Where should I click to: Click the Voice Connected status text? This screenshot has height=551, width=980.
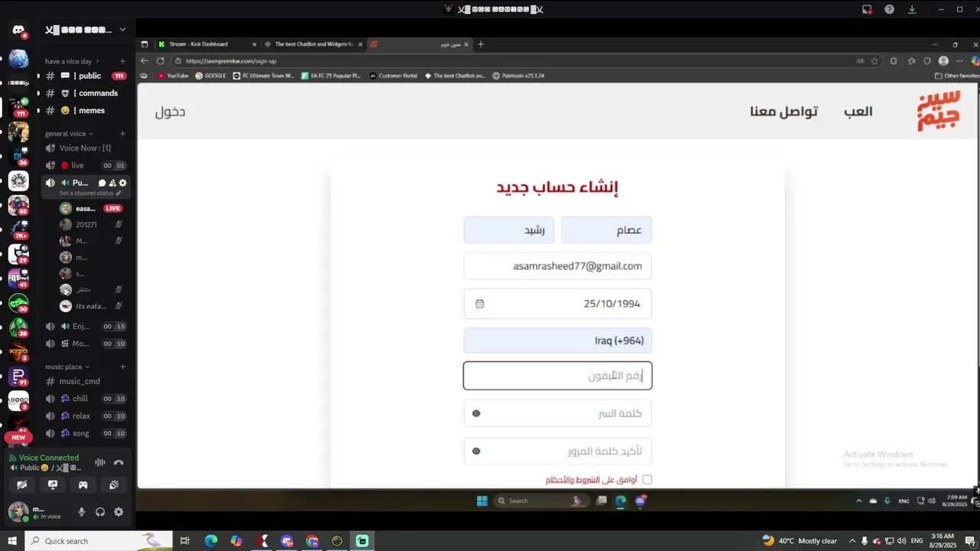point(49,458)
